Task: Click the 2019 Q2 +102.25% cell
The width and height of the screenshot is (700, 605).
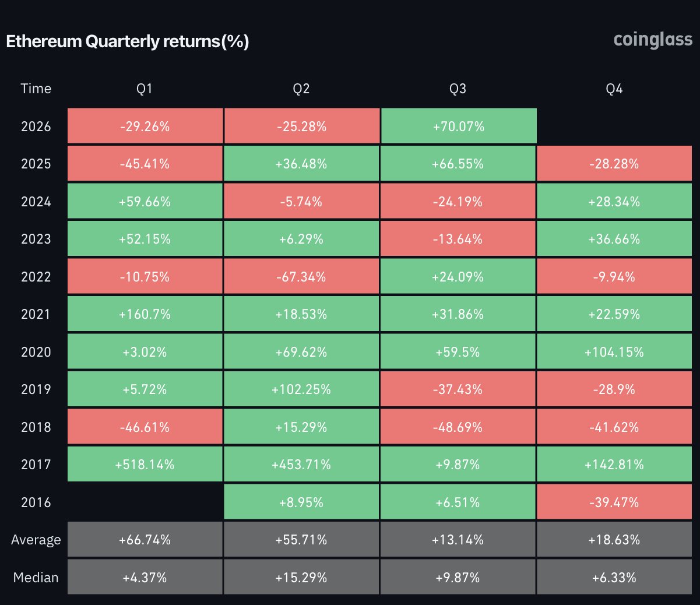Action: [301, 389]
